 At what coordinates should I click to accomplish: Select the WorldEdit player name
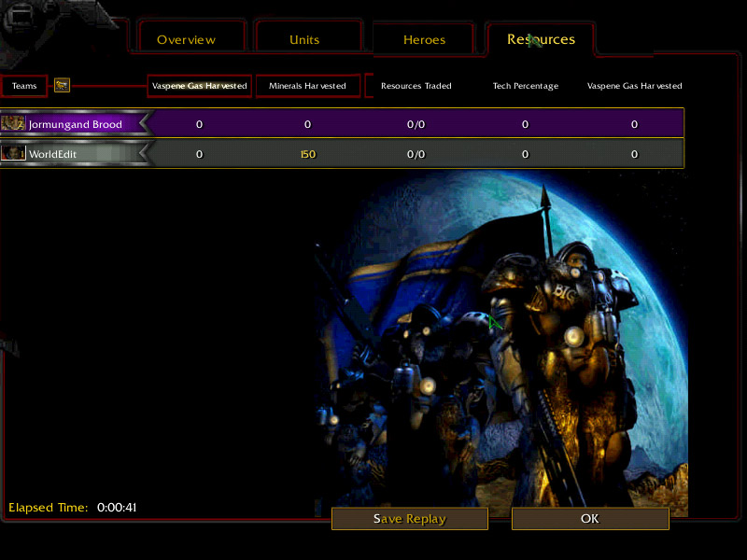click(52, 154)
